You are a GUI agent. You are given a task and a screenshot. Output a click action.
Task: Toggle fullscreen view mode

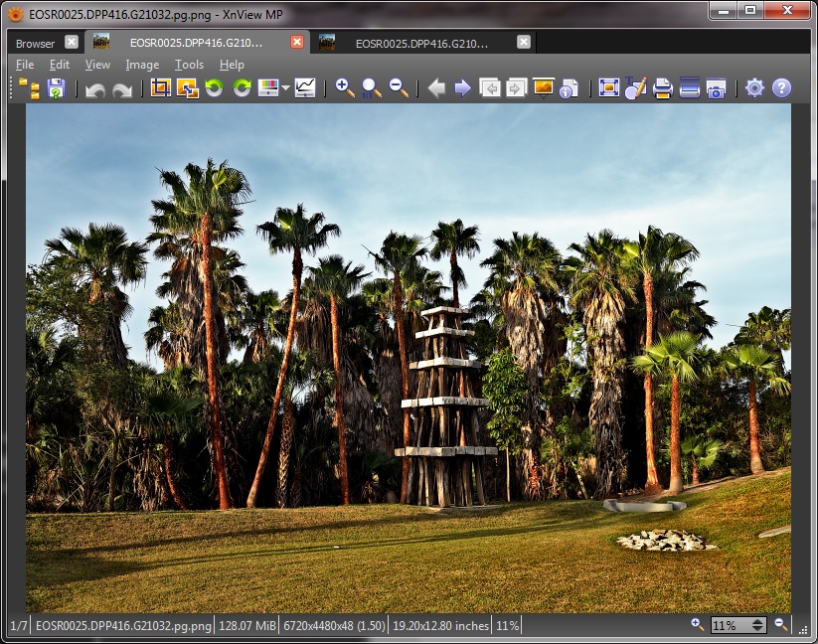coord(609,88)
